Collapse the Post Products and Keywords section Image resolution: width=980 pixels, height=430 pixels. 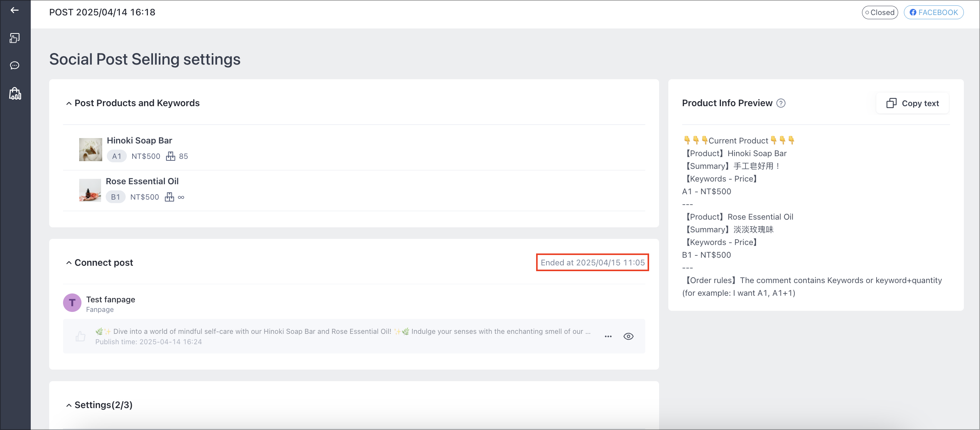pos(69,103)
